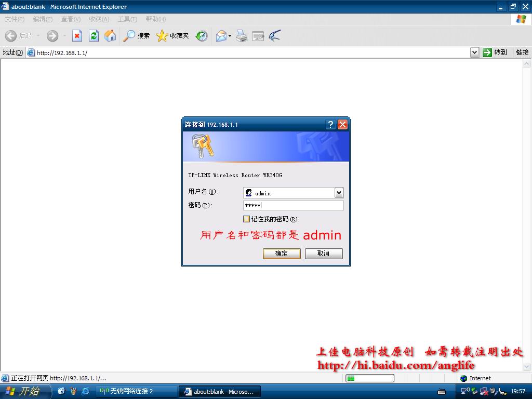The height and width of the screenshot is (399, 532).
Task: Cancel login with 取消 button
Action: pos(324,254)
